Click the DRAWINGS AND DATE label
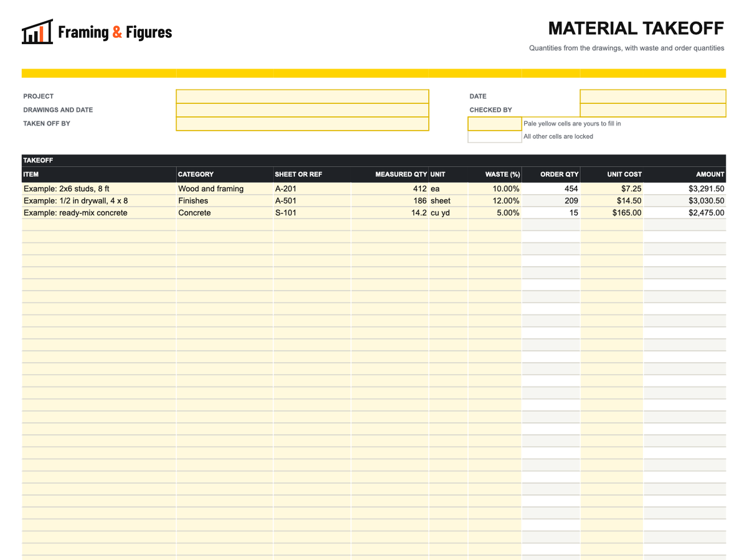The height and width of the screenshot is (560, 747). click(x=58, y=110)
